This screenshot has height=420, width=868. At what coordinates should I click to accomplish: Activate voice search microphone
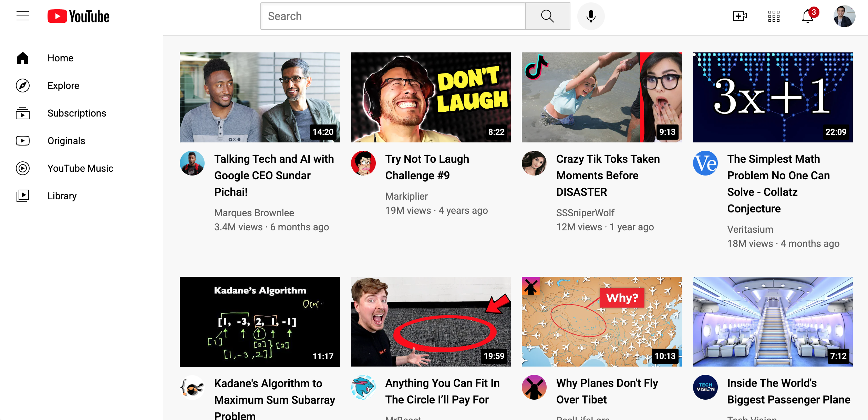coord(591,16)
